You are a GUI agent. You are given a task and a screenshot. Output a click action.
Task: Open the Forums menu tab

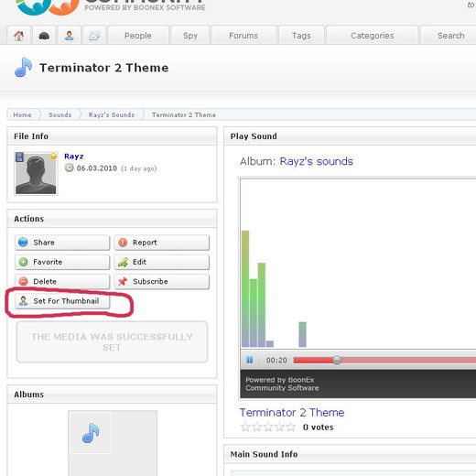click(x=243, y=36)
